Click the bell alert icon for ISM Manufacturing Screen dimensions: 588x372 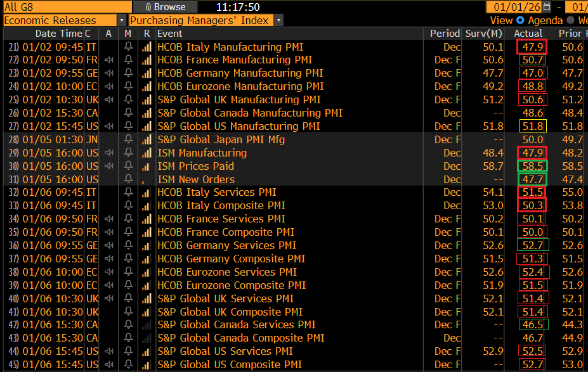coord(129,153)
